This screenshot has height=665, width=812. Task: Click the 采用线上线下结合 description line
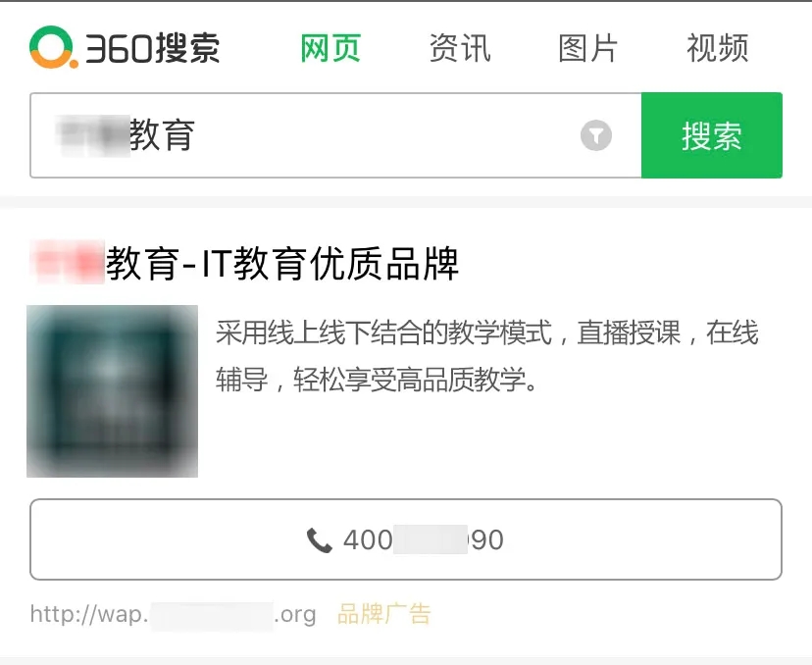click(x=486, y=332)
